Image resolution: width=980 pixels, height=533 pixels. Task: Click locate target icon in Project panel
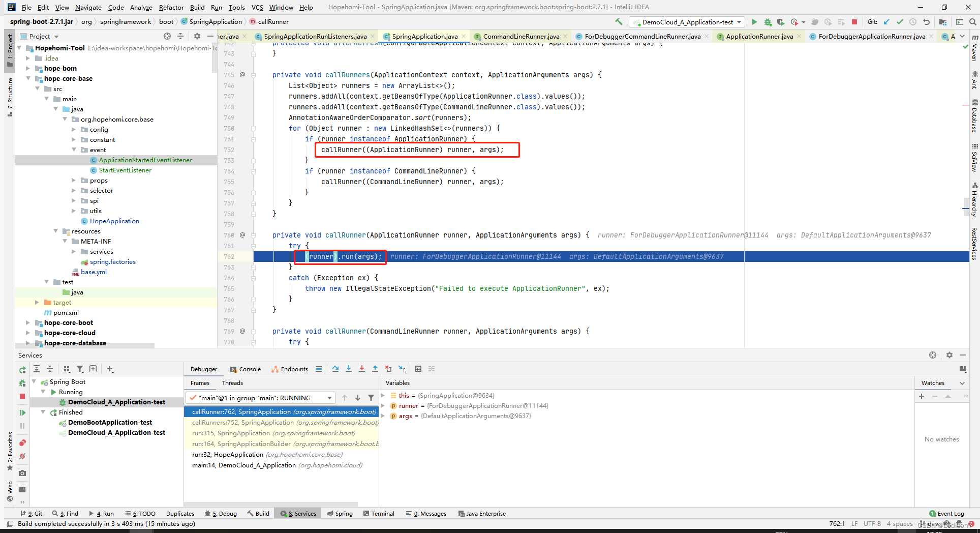click(x=167, y=36)
